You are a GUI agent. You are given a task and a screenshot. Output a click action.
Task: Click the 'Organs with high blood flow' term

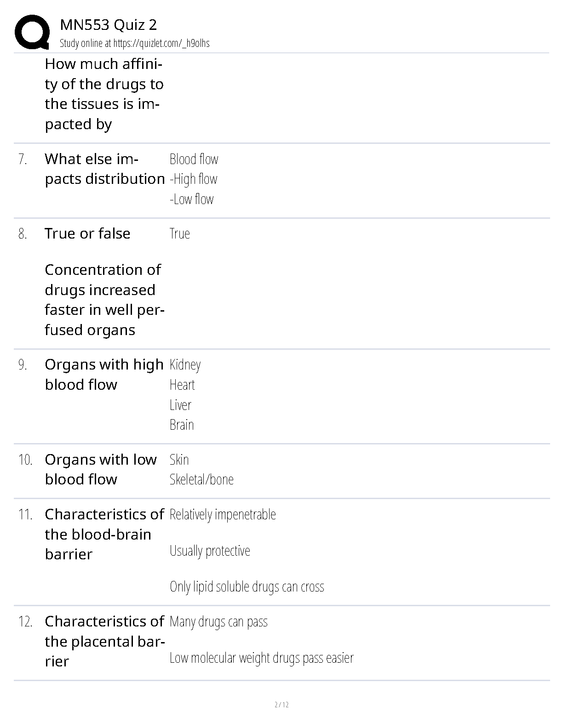click(104, 374)
